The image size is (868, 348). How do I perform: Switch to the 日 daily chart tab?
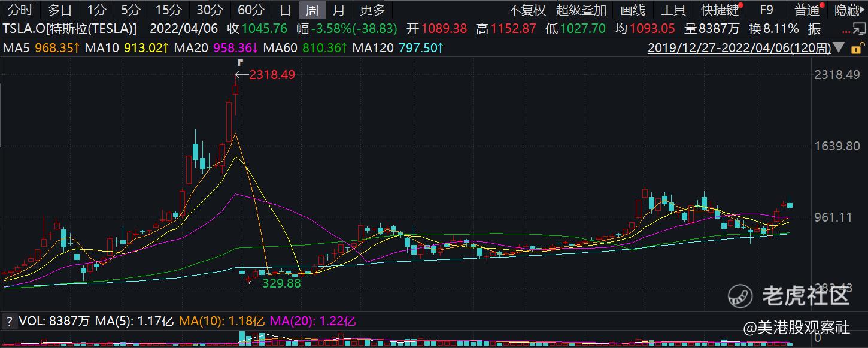click(x=284, y=10)
